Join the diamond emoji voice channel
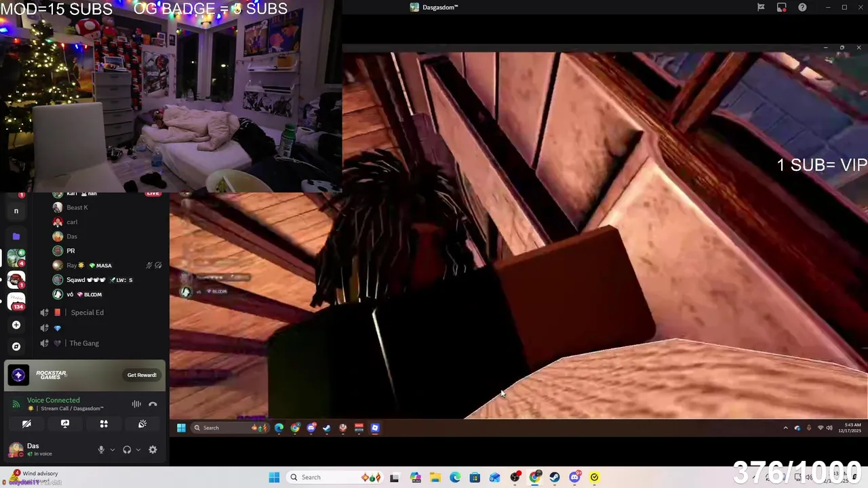This screenshot has height=488, width=868. point(57,328)
